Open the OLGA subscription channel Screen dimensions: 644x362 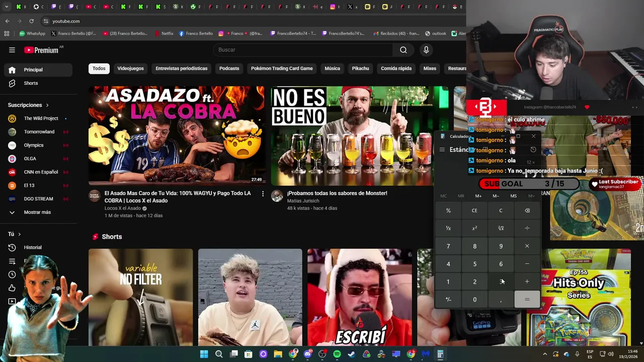pyautogui.click(x=38, y=158)
